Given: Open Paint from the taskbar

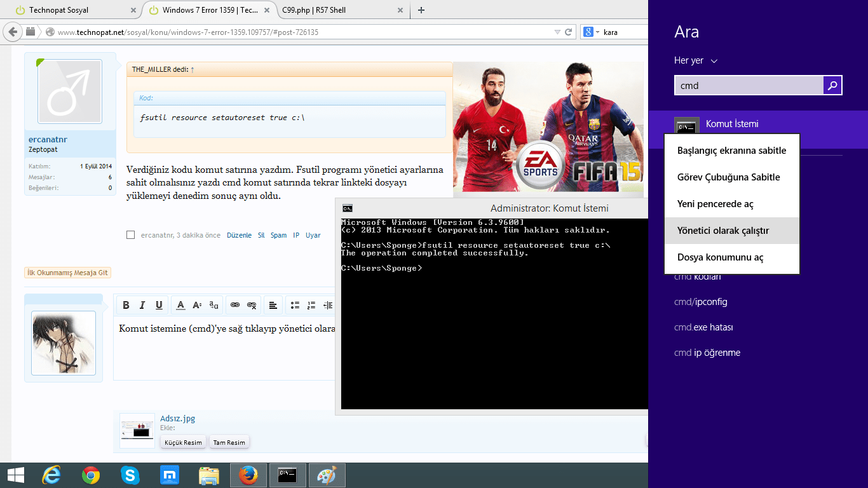Looking at the screenshot, I should [327, 475].
